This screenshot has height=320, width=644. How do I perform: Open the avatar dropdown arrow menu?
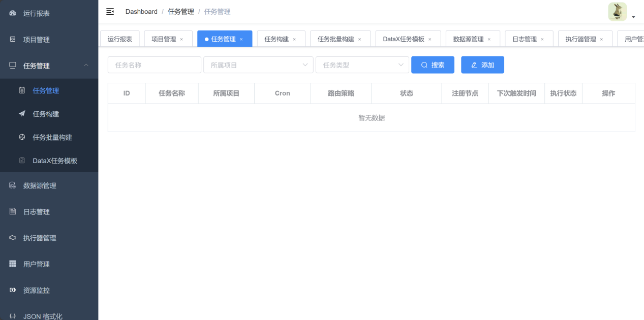(x=633, y=17)
